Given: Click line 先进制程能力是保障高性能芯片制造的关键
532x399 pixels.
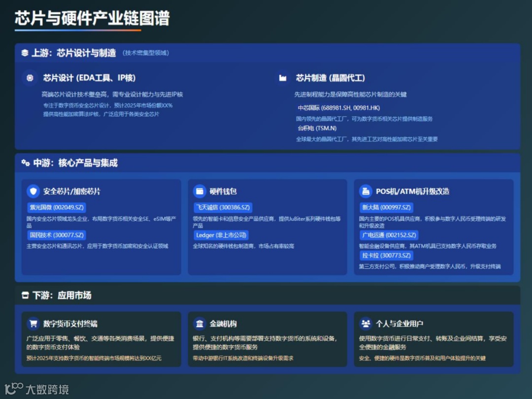Looking at the screenshot, I should point(351,94).
